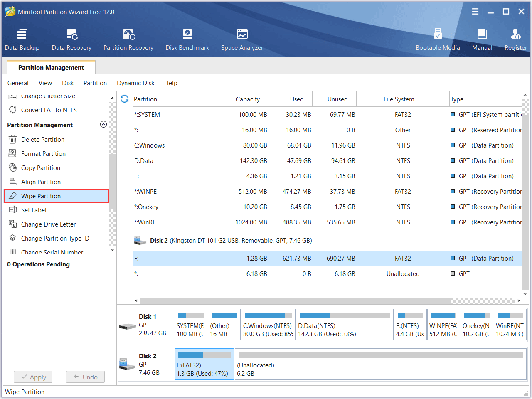Screen dimensions: 532x399
Task: Select the Unallocated 6.18 GB row
Action: pos(328,274)
